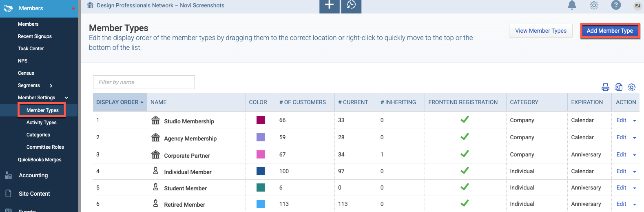The image size is (644, 212).
Task: Open action dropdown for Studio Membership
Action: tap(635, 121)
